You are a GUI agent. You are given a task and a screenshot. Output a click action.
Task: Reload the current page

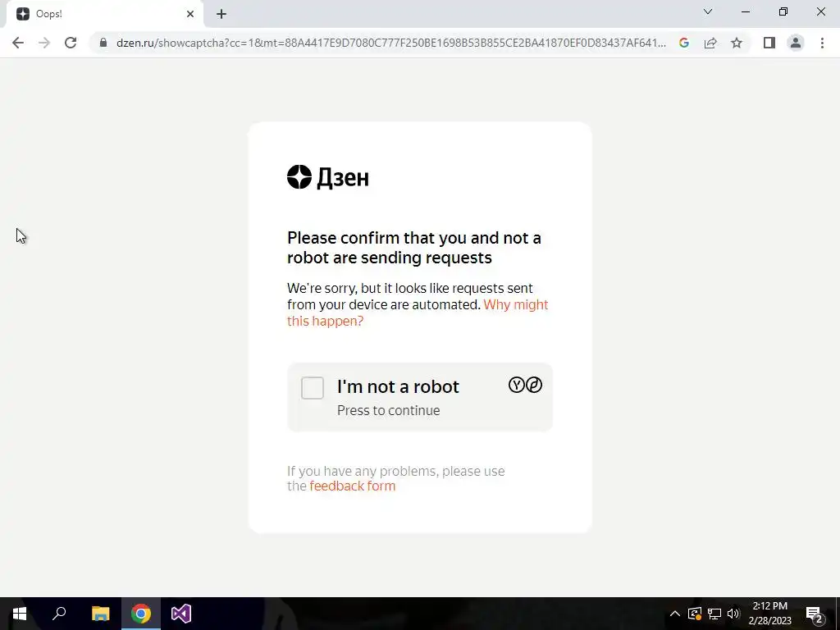[x=71, y=43]
